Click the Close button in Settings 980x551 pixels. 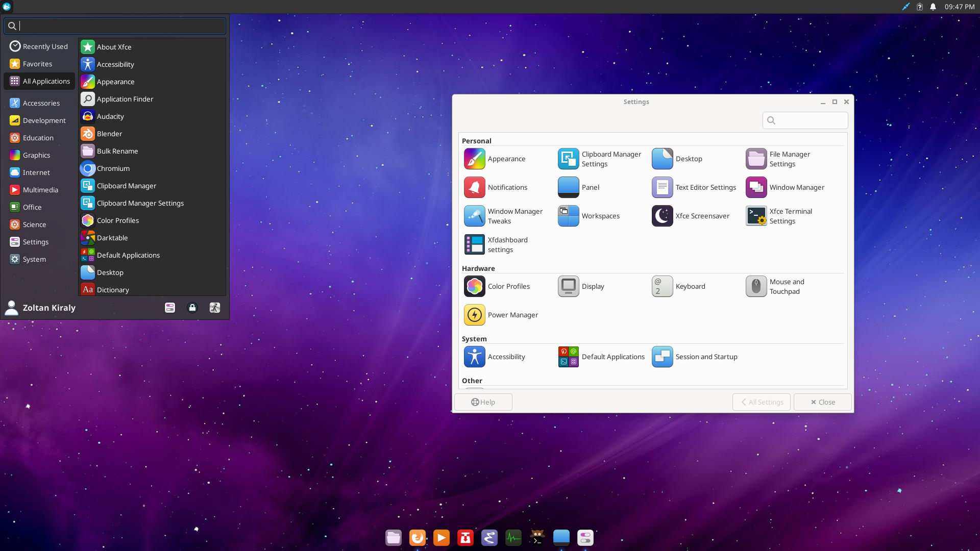pyautogui.click(x=823, y=402)
